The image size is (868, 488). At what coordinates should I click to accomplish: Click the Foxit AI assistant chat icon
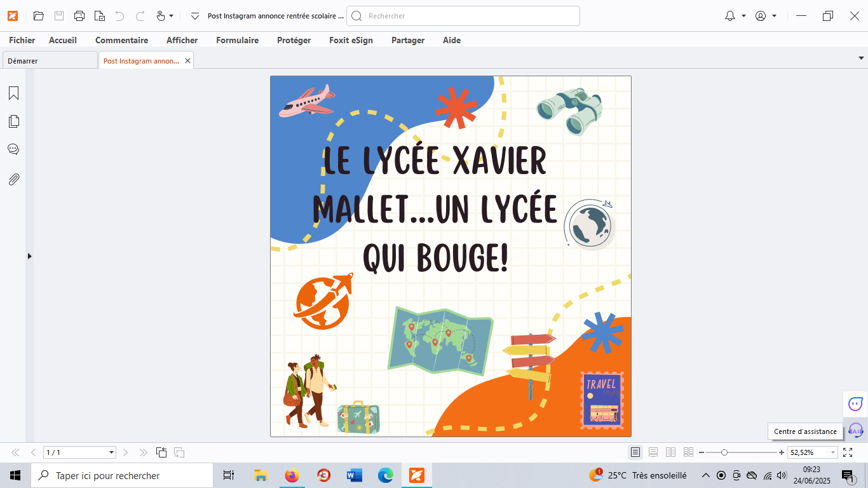[855, 403]
